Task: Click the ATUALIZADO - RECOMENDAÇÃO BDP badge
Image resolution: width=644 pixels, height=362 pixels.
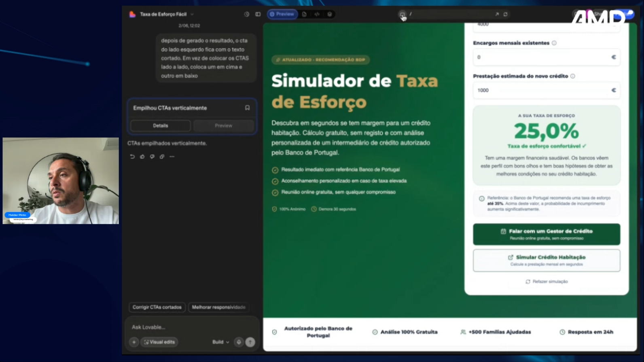Action: [320, 60]
